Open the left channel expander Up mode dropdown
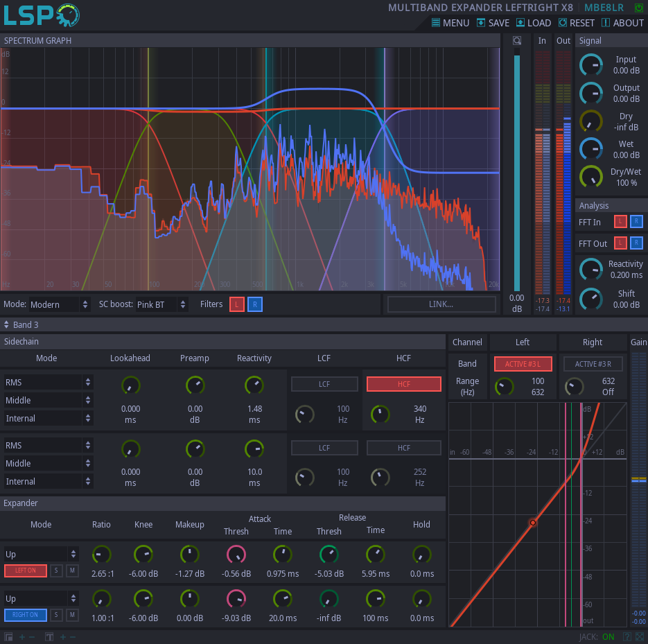 click(x=41, y=554)
